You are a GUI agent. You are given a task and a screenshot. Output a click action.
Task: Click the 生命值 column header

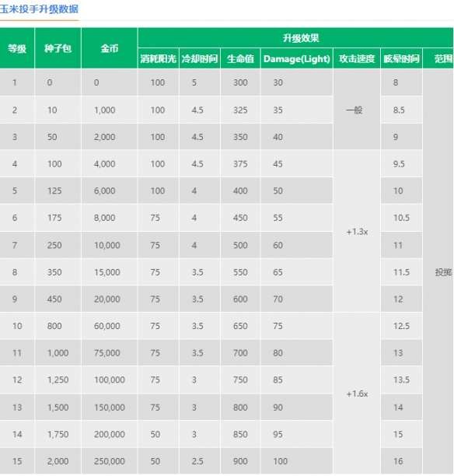pos(240,58)
